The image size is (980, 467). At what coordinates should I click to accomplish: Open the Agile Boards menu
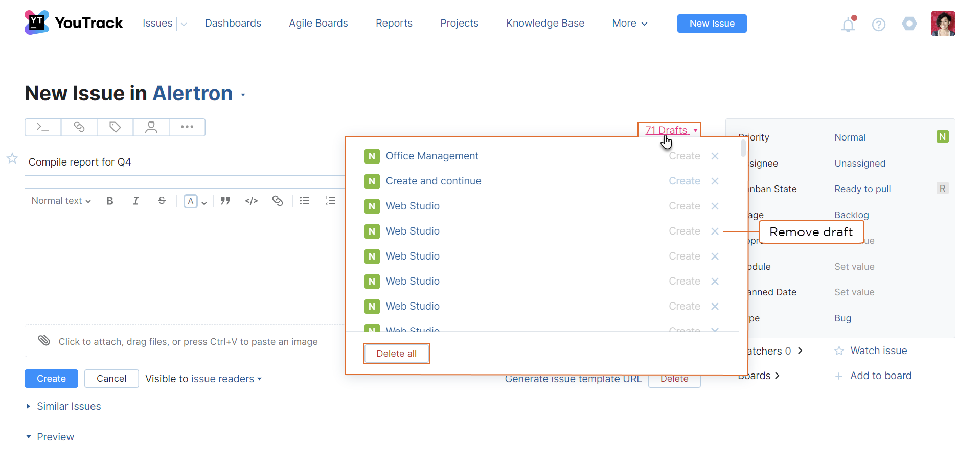(x=318, y=23)
